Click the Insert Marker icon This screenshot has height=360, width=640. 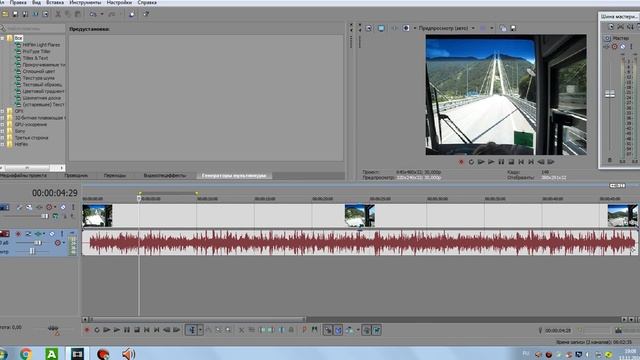304,330
